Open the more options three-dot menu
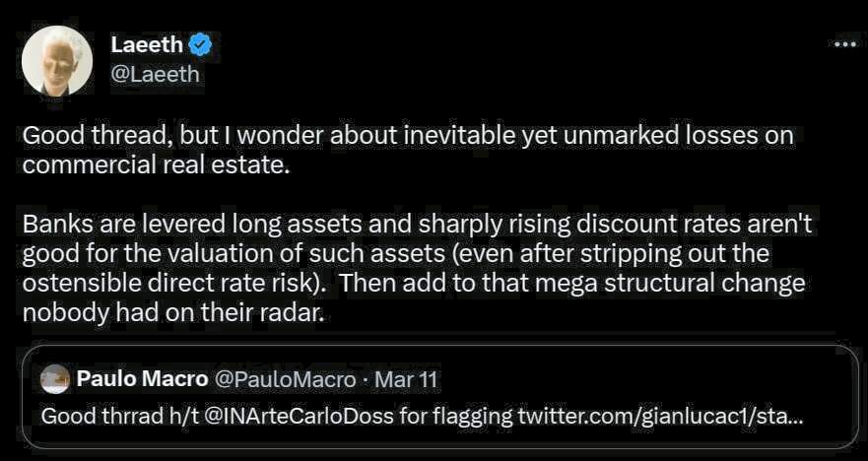The height and width of the screenshot is (461, 868). coord(844,44)
